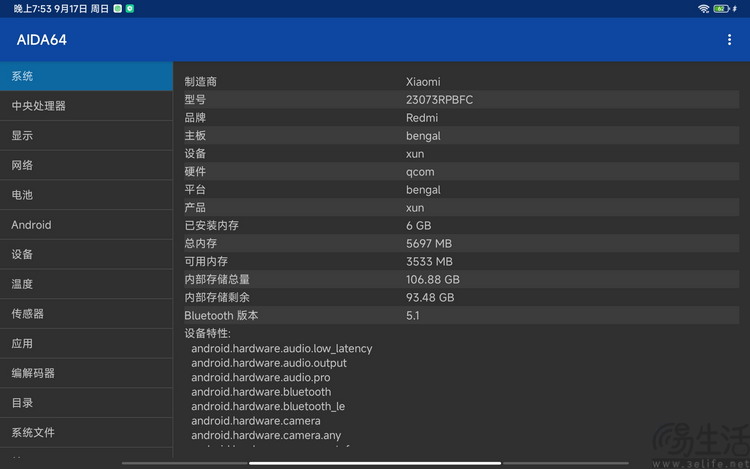Tap the second green notification icon in status bar

point(130,9)
